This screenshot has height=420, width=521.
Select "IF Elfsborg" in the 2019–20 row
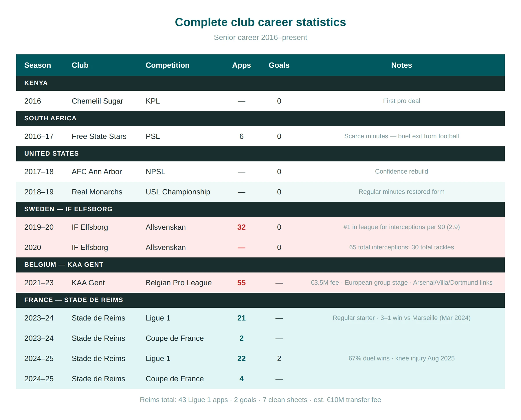coord(90,227)
